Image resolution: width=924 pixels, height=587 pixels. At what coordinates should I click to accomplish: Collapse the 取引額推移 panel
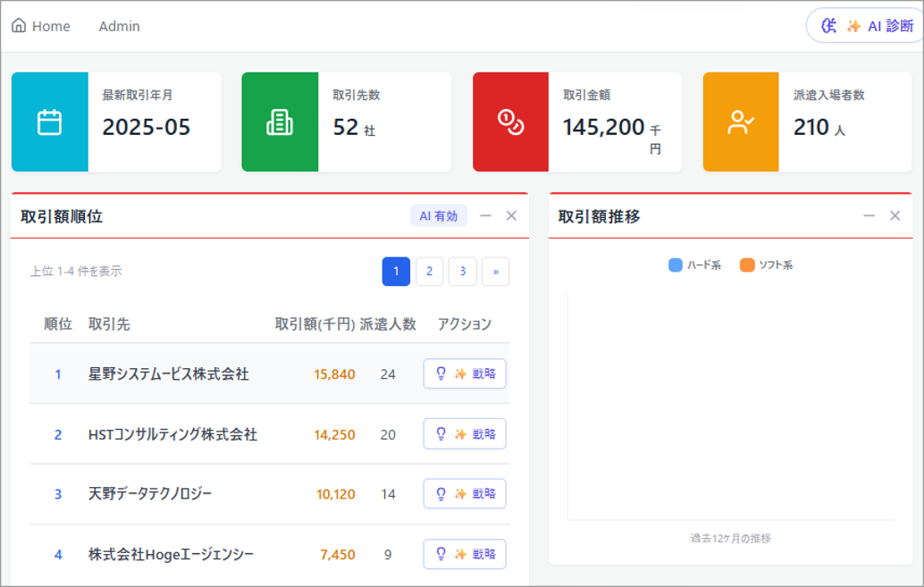coord(869,215)
